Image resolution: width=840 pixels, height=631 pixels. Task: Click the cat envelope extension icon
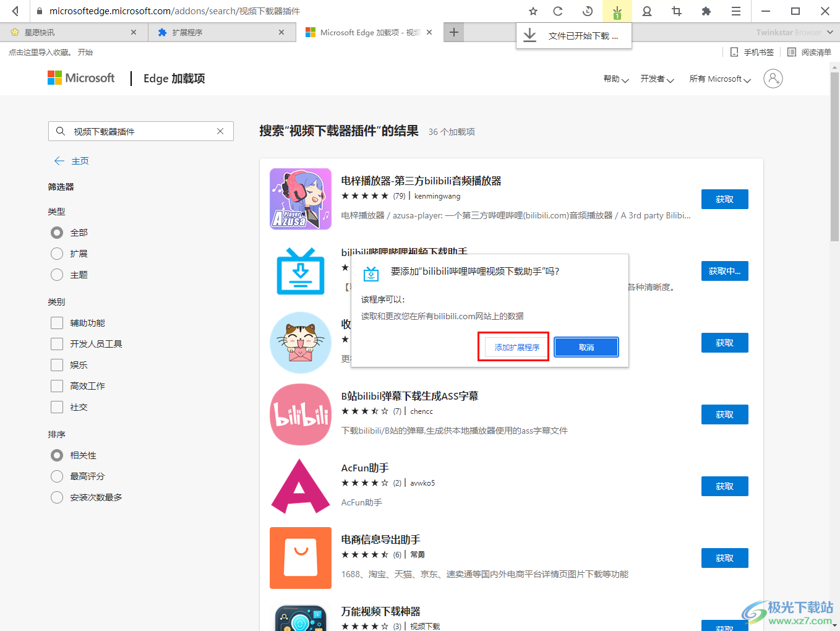(301, 343)
